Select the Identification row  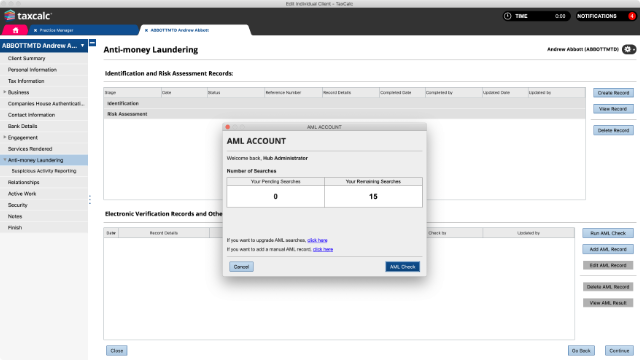pos(344,103)
